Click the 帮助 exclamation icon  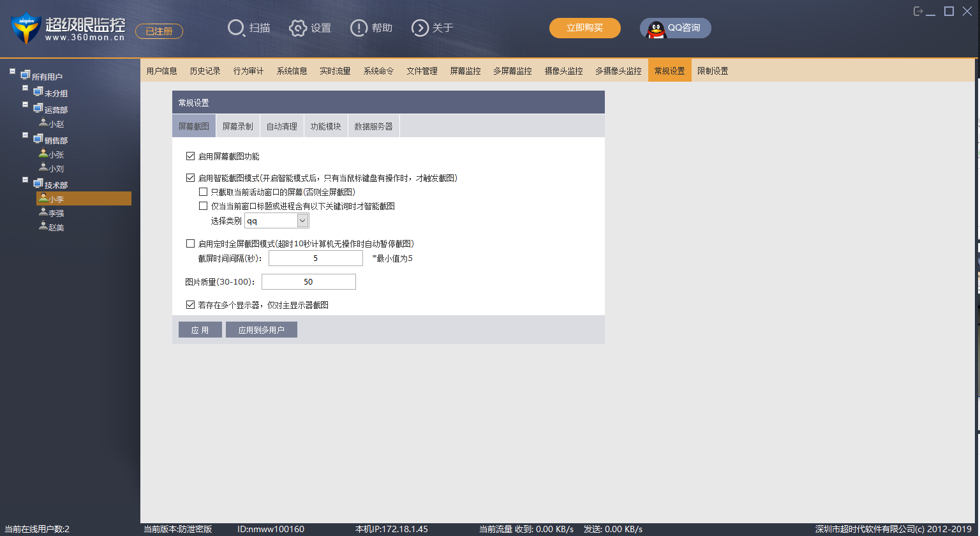click(x=359, y=28)
